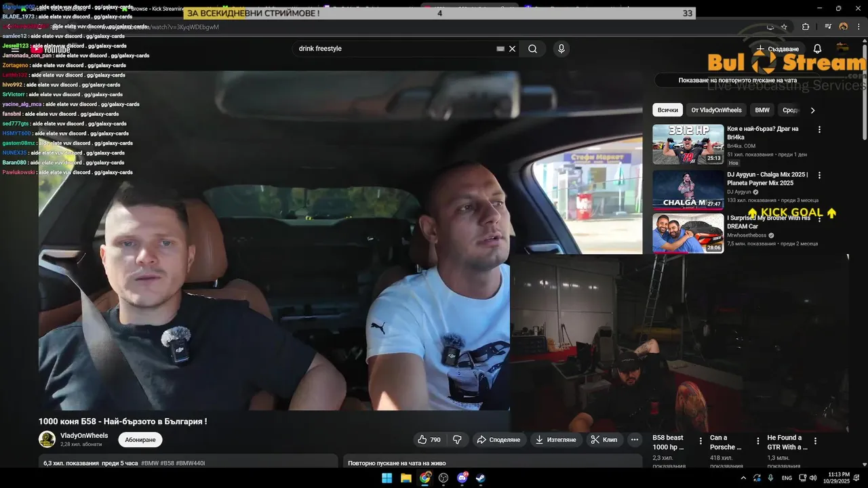
Task: Open File Explorer from the taskbar
Action: (406, 478)
